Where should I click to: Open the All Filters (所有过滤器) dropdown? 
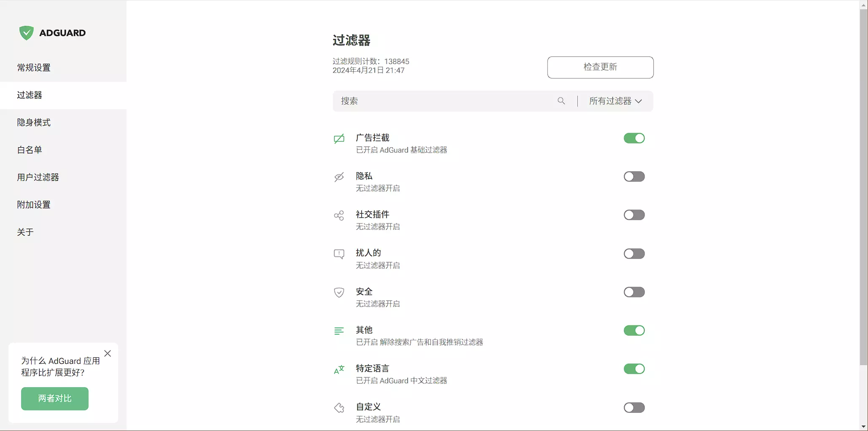[x=615, y=101]
